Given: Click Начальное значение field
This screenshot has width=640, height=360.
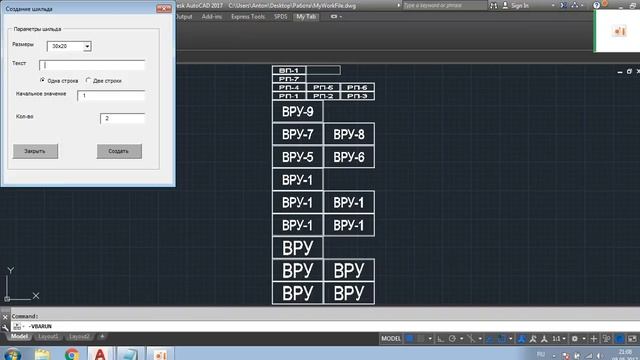Looking at the screenshot, I should pyautogui.click(x=111, y=96).
